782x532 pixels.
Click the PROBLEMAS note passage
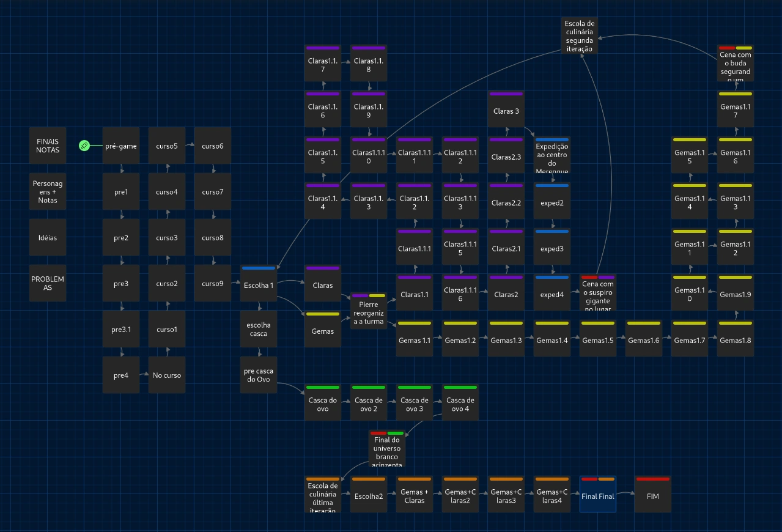[x=48, y=283]
